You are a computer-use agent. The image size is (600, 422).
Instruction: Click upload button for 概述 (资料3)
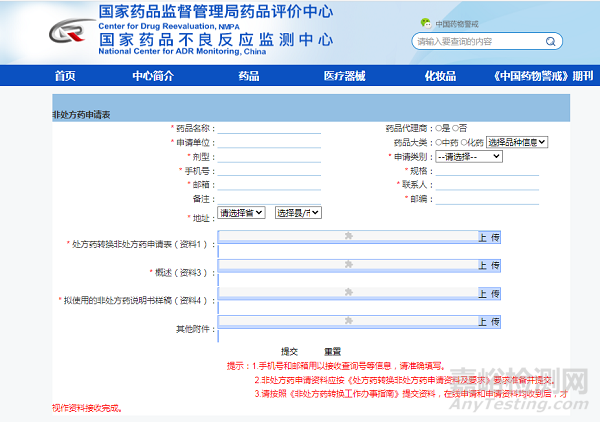click(488, 265)
